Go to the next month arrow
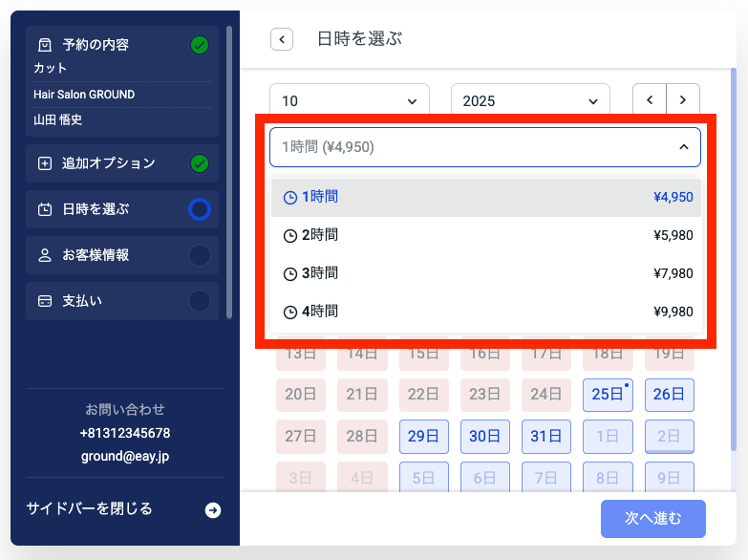Screen dimensions: 748x560 [683, 100]
